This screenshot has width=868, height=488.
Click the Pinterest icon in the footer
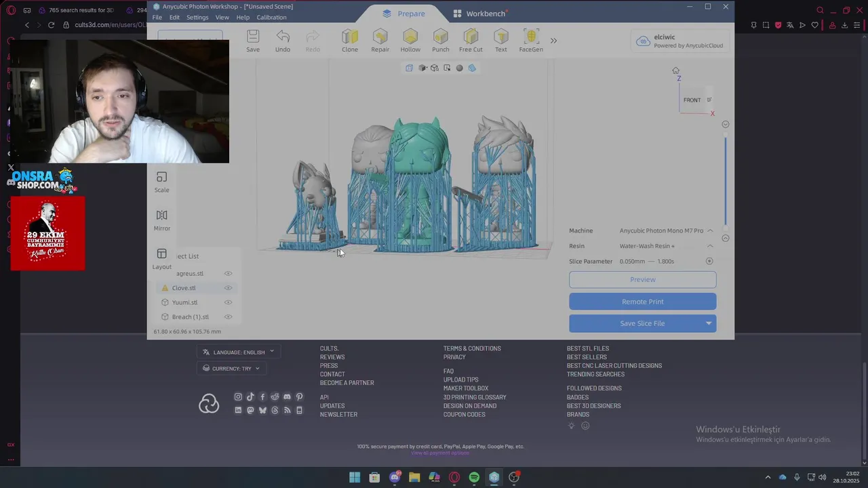point(299,396)
